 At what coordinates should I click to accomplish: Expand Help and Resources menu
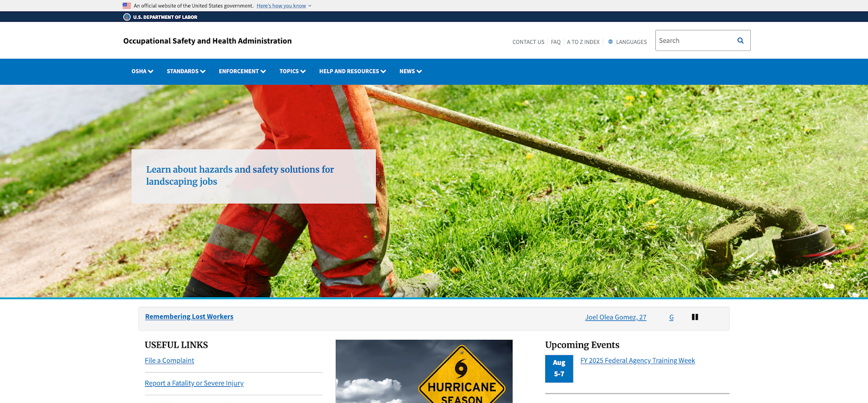pos(353,71)
